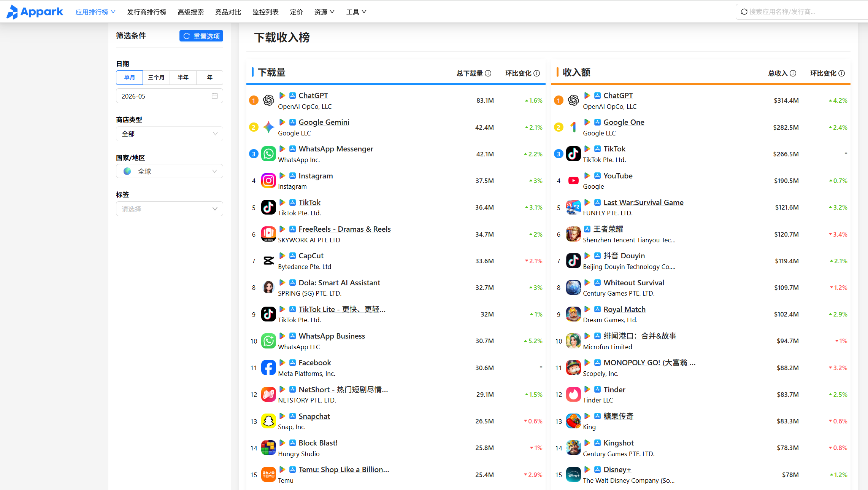This screenshot has height=490, width=868.
Task: Open 王者荣耀 link in revenue list
Action: point(608,229)
